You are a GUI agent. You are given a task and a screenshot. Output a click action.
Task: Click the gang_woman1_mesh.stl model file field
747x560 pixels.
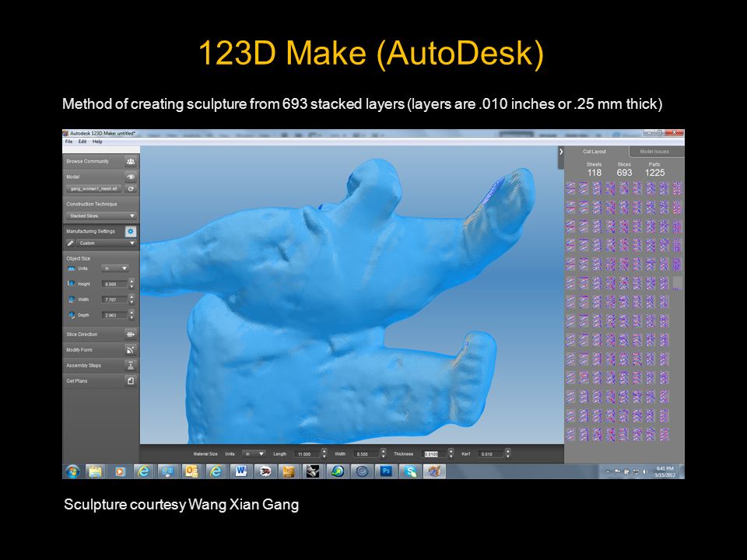(94, 189)
